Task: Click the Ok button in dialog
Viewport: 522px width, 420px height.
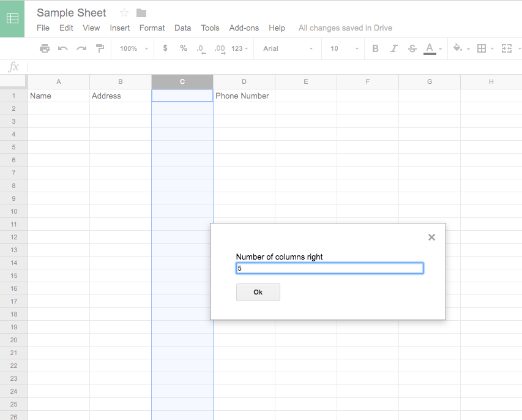Action: [258, 292]
